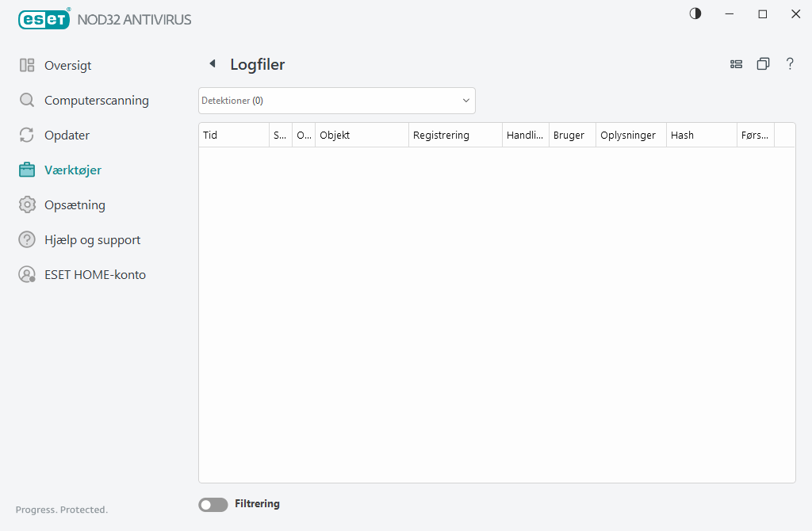Image resolution: width=812 pixels, height=531 pixels.
Task: Toggle dark mode with the contrast icon
Action: point(695,13)
